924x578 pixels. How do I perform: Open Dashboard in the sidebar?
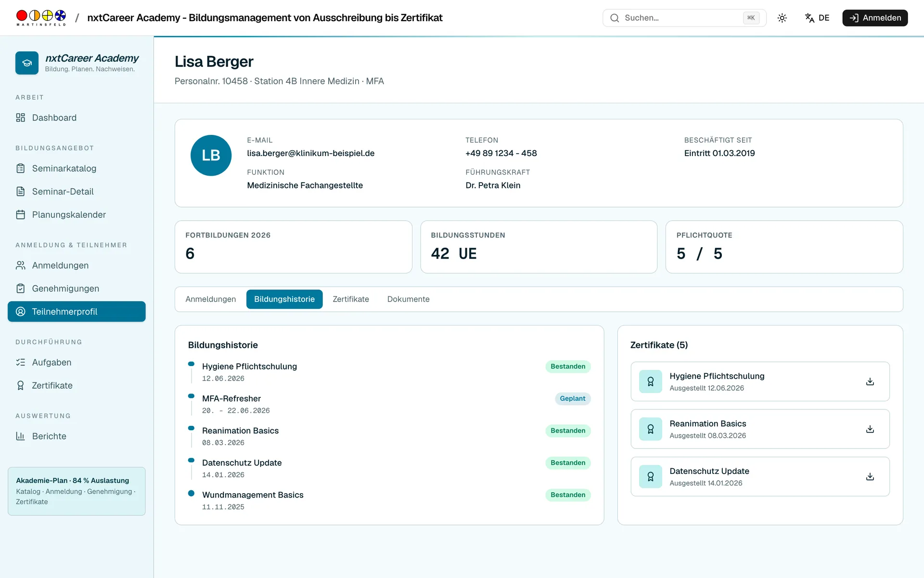click(x=77, y=118)
